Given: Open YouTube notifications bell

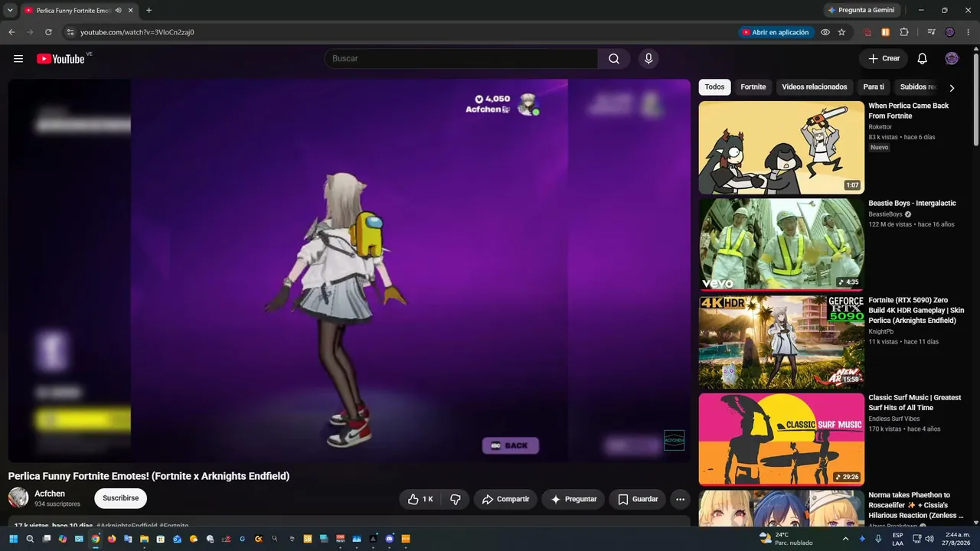Looking at the screenshot, I should click(x=923, y=59).
